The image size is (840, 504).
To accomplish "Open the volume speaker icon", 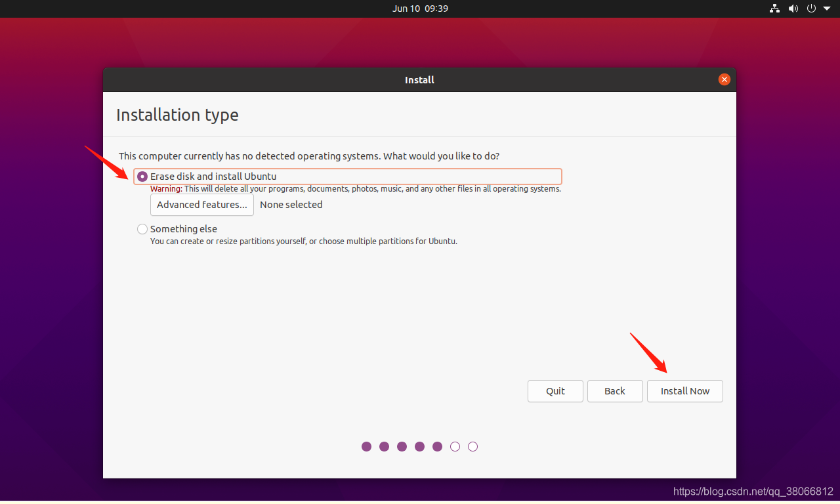I will pos(793,9).
